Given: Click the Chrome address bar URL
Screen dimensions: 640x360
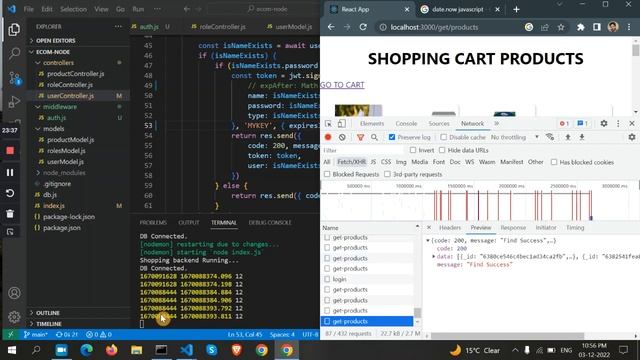Looking at the screenshot, I should click(434, 27).
